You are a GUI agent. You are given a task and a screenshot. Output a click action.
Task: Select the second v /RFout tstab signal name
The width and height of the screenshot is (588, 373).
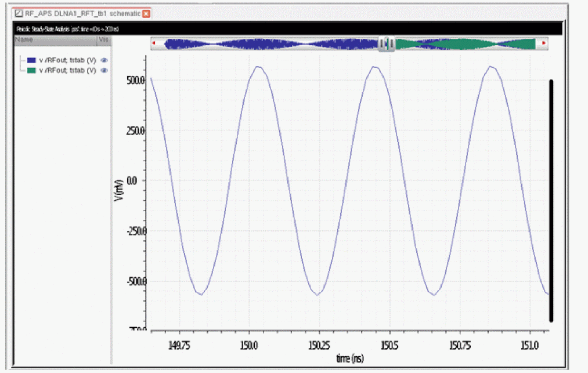67,70
